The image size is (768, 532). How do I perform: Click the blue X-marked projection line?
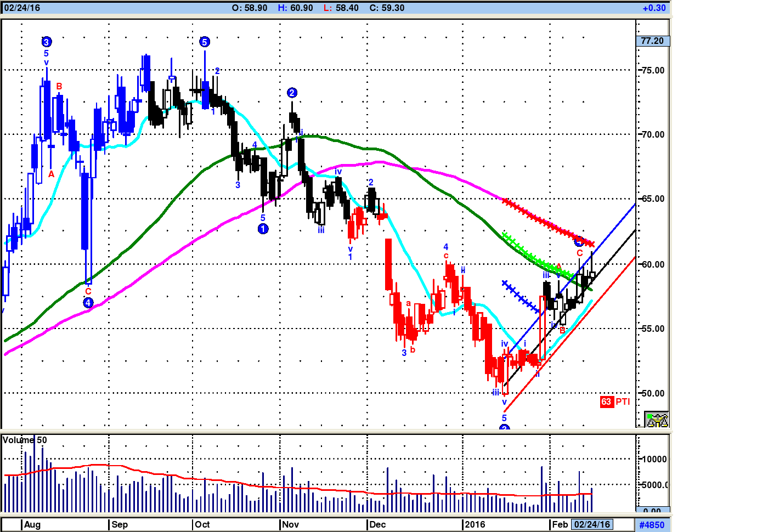coord(521,297)
